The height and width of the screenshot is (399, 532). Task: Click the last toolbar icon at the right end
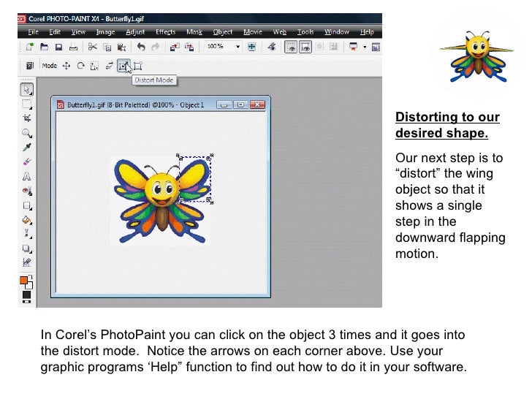(x=376, y=47)
